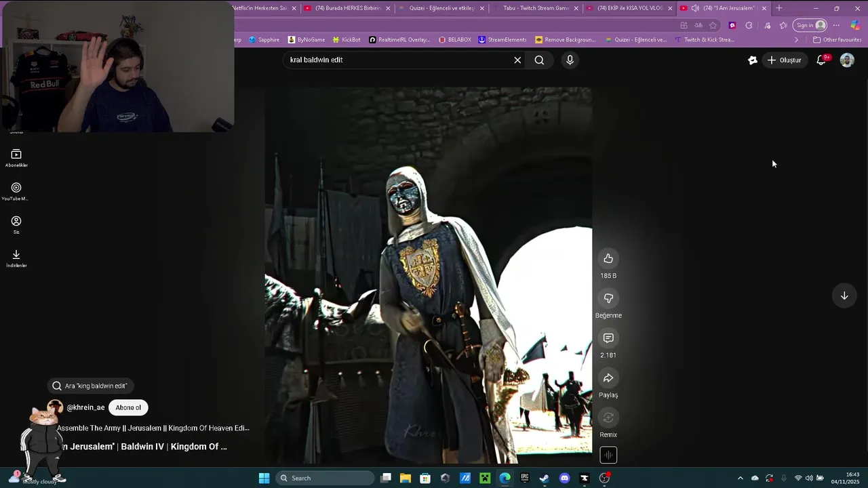Screen dimensions: 868x488
Task: Open Steam from taskbar
Action: [545, 478]
